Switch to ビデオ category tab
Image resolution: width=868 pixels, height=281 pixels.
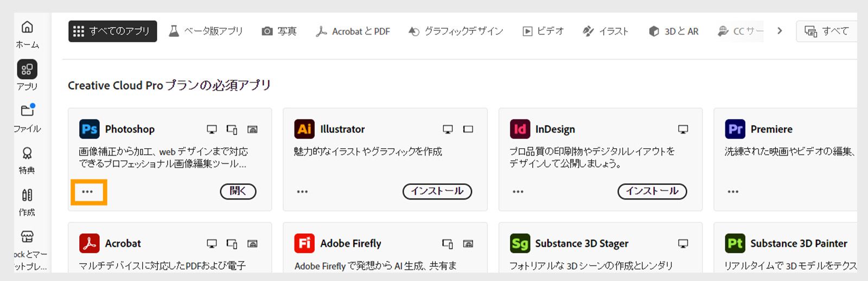point(543,31)
